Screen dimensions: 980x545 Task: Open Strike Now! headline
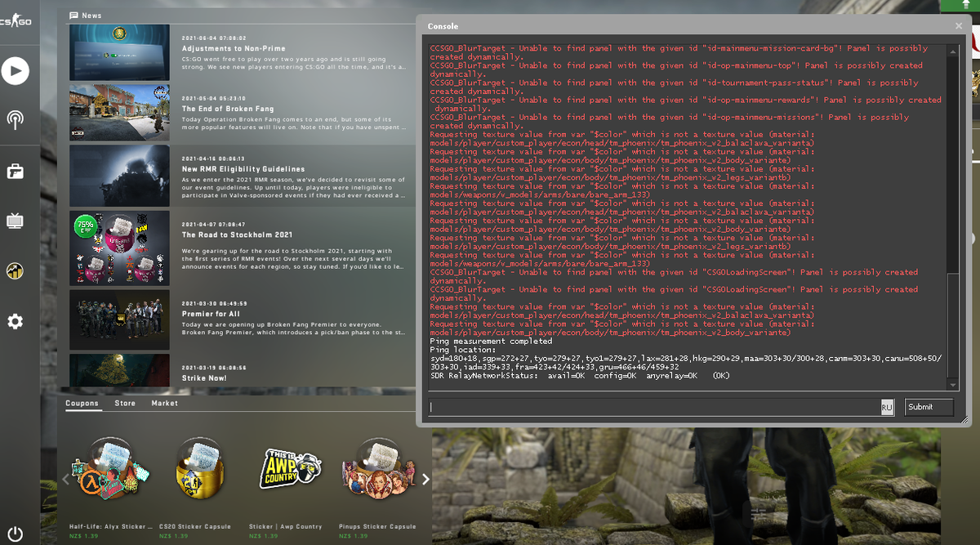coord(204,378)
